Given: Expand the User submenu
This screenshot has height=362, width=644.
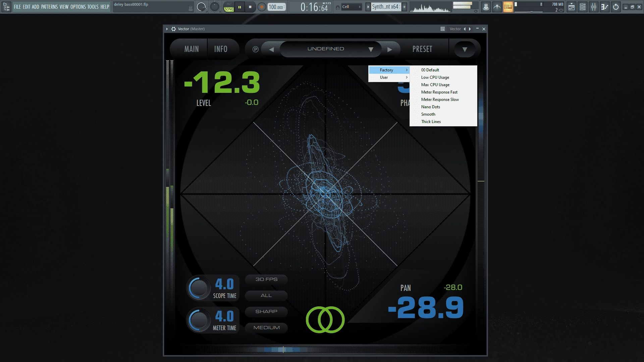Looking at the screenshot, I should pyautogui.click(x=389, y=77).
